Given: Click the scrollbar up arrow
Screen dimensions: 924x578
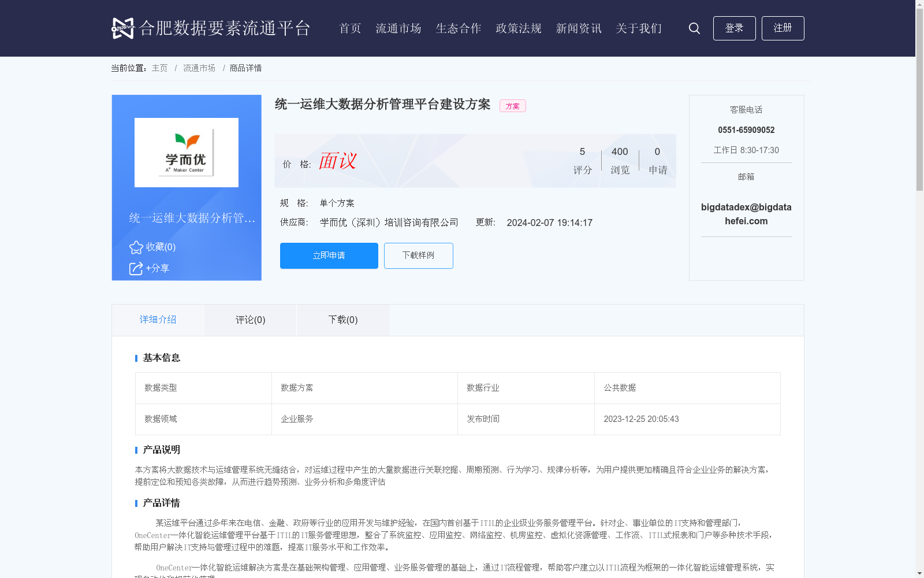Looking at the screenshot, I should (x=919, y=4).
